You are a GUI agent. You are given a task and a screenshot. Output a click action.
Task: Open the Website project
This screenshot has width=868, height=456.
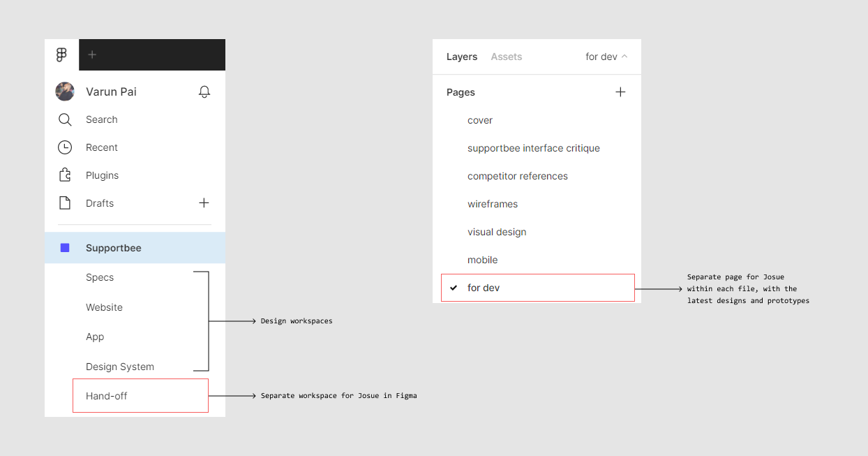click(104, 307)
